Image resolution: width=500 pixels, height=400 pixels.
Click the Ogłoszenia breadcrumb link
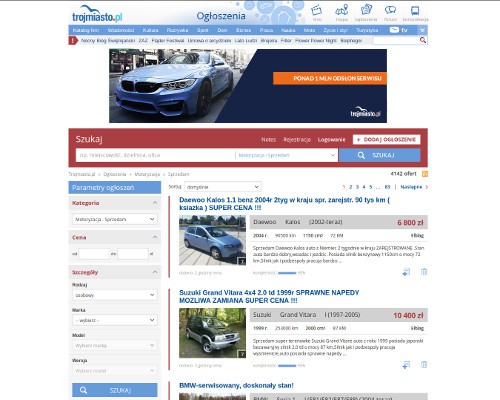115,174
